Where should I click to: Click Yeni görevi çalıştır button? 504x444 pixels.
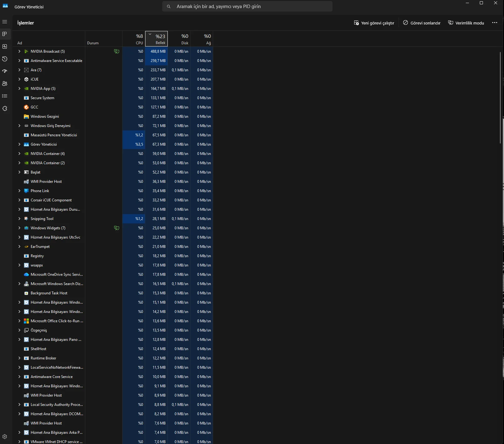point(374,23)
